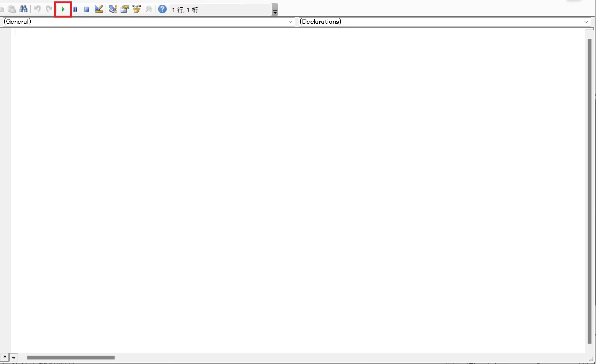This screenshot has height=364, width=596.
Task: Open the Toolbox icon
Action: (x=149, y=9)
